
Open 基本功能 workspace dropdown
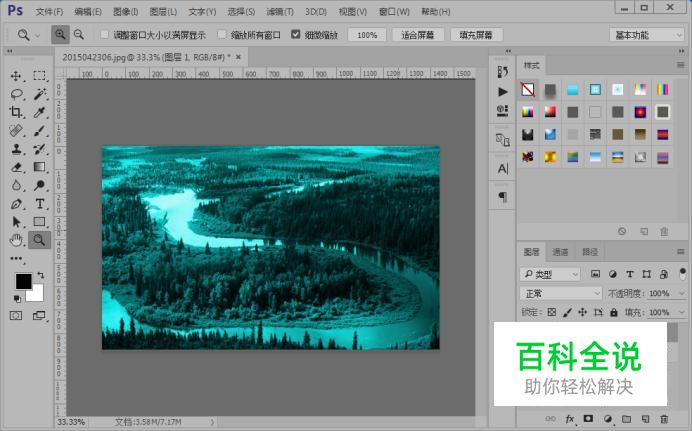coord(647,35)
